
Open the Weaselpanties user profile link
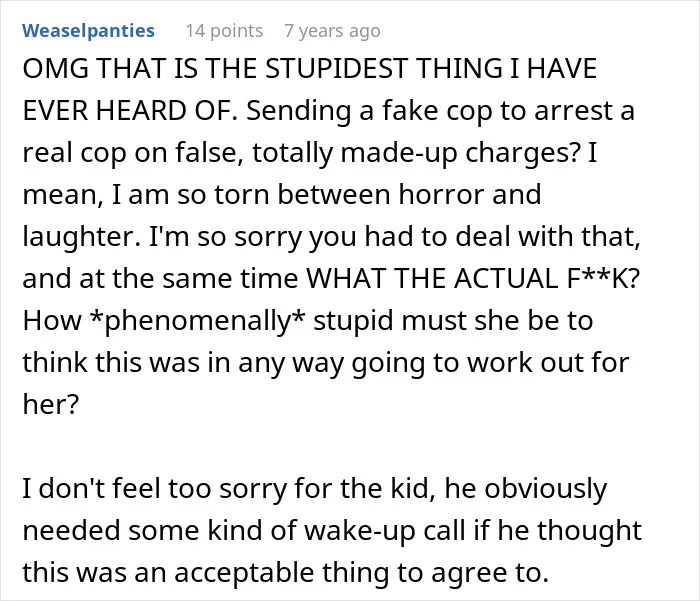(x=88, y=31)
